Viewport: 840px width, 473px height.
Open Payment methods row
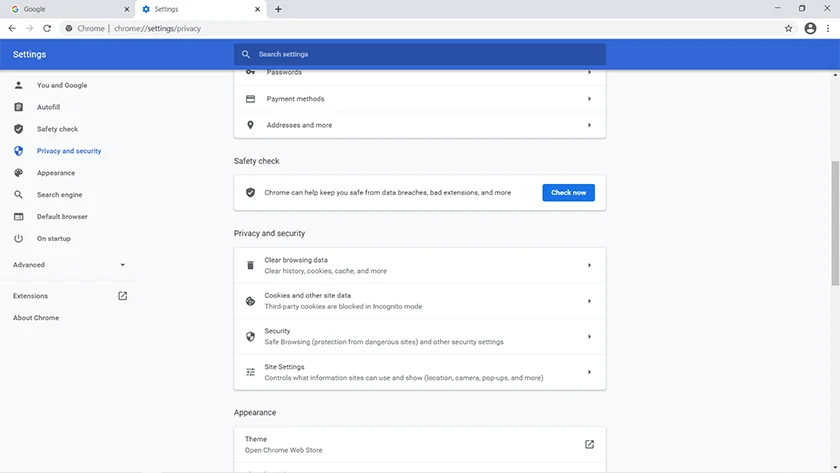pyautogui.click(x=419, y=99)
